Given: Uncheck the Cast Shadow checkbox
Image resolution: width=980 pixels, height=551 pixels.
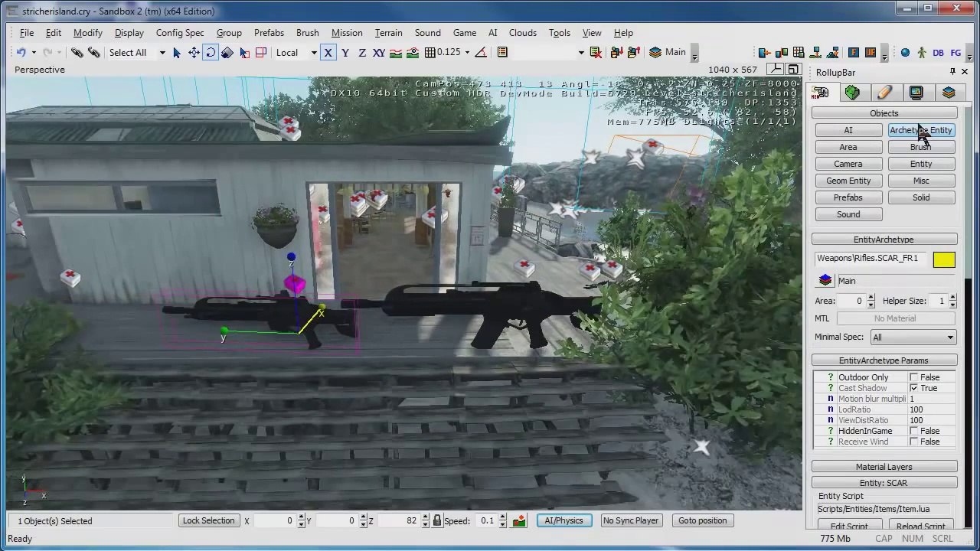Looking at the screenshot, I should click(913, 388).
